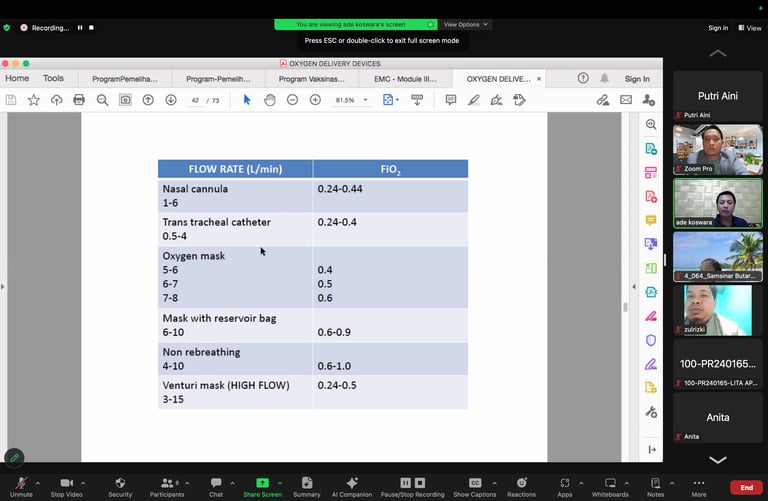Viewport: 768px width, 501px height.
Task: Stop Video in Zoom toolbar
Action: coord(67,487)
